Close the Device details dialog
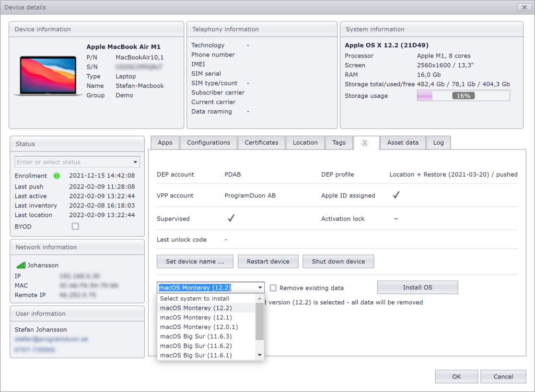The image size is (535, 392). click(524, 7)
